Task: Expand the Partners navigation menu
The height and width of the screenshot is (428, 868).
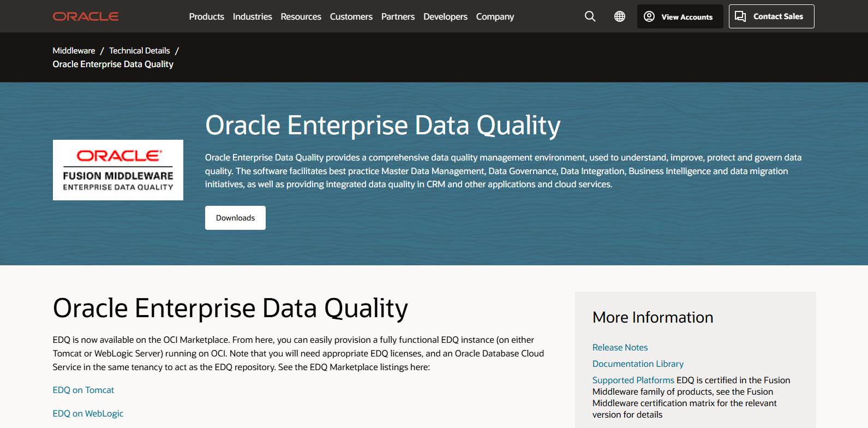Action: point(398,16)
